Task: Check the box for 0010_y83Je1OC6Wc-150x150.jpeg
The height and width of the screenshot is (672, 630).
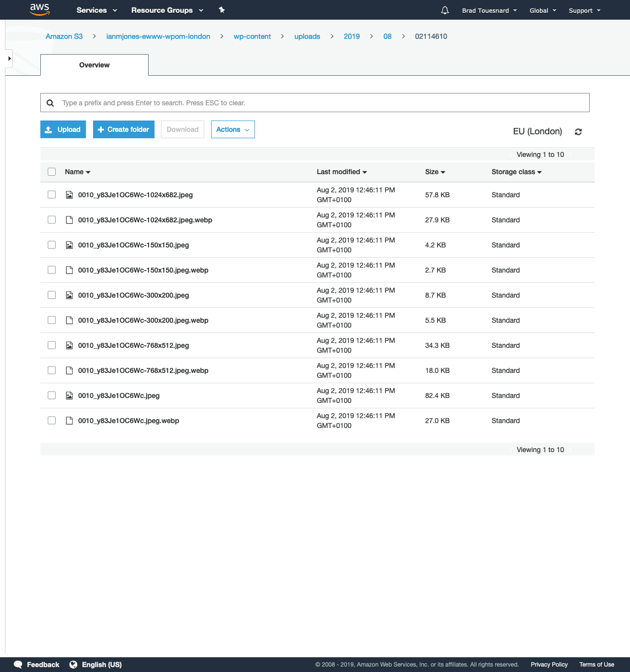Action: pyautogui.click(x=52, y=245)
